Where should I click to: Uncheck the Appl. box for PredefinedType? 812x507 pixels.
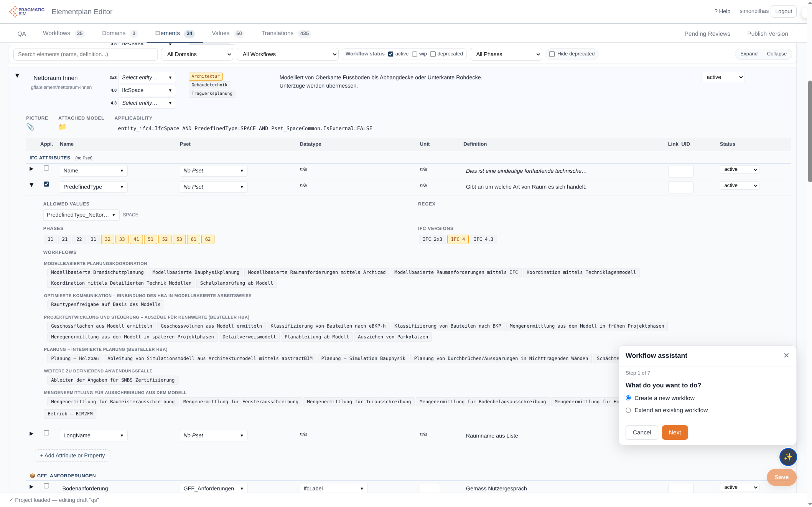[46, 184]
